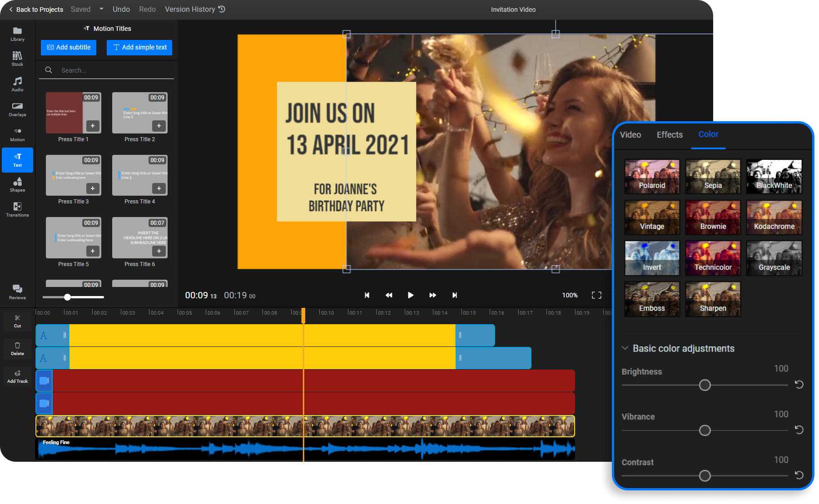
Task: Select the Cut tool
Action: [17, 321]
